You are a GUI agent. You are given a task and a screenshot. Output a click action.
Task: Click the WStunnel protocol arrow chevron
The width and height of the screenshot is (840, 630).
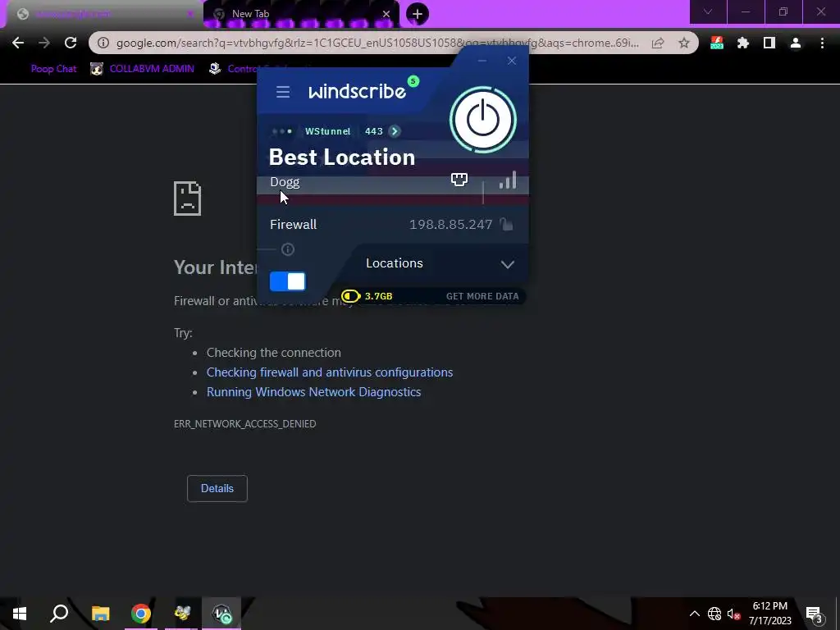395,131
